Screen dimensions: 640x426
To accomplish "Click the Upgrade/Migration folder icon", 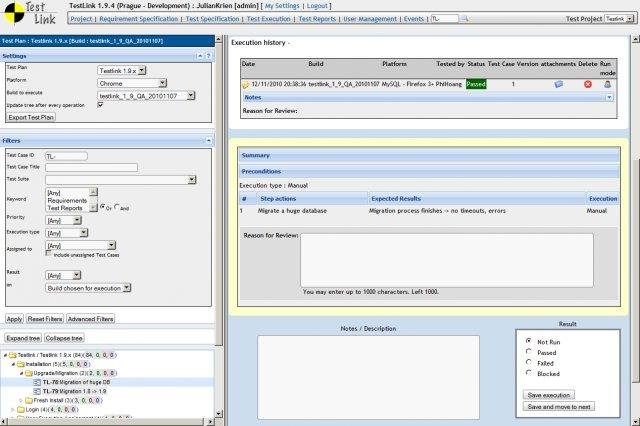I will tap(31, 372).
